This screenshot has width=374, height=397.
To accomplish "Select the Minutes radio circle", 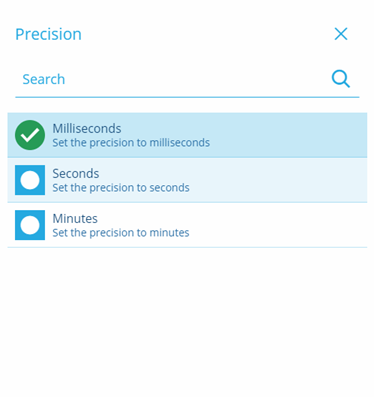I will point(30,225).
